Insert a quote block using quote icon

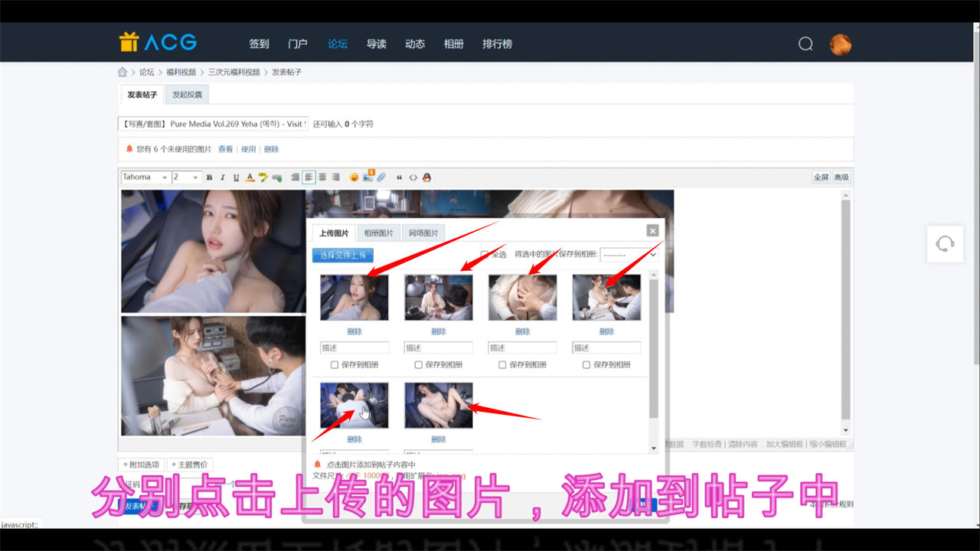pyautogui.click(x=399, y=178)
